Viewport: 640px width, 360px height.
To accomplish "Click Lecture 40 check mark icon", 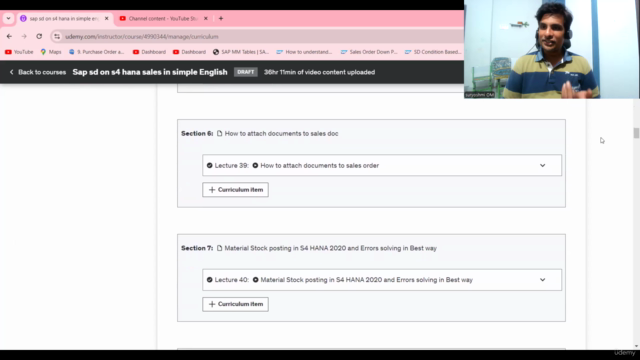I will click(209, 280).
